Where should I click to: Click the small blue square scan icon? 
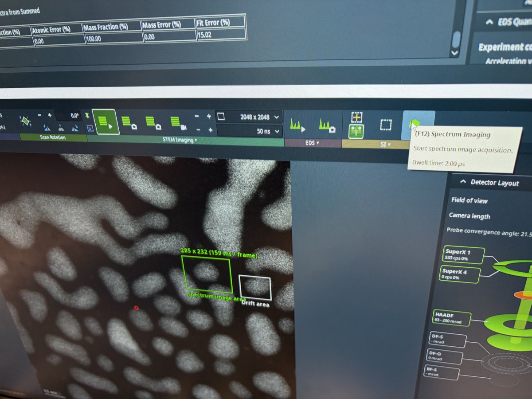point(90,129)
